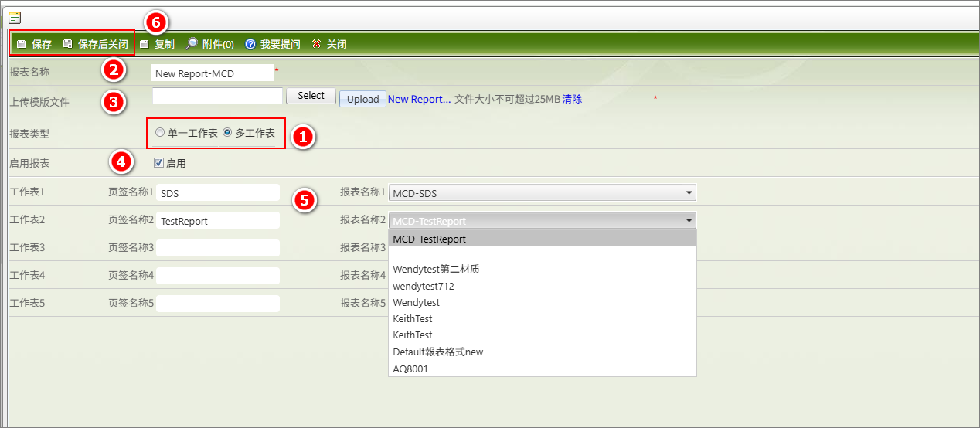This screenshot has height=428, width=980.
Task: Click the 页签名称1 SDS field
Action: click(218, 192)
